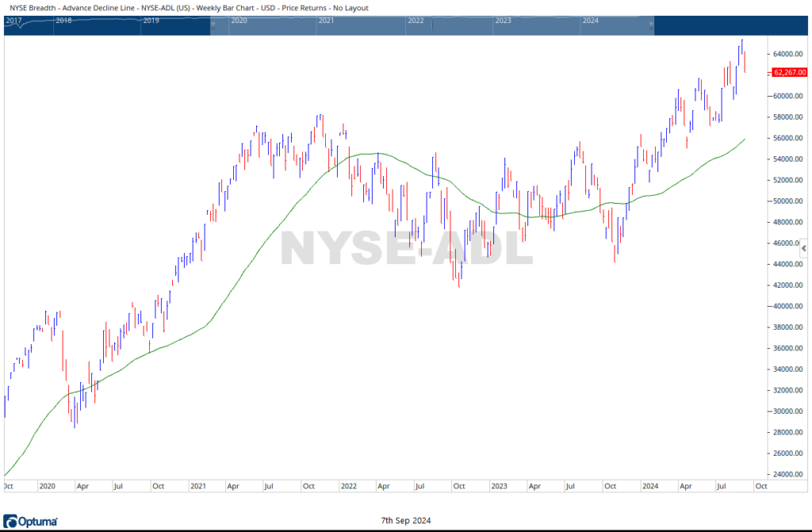Select 2021 in the top overview strip
812x532 pixels.
(x=326, y=21)
